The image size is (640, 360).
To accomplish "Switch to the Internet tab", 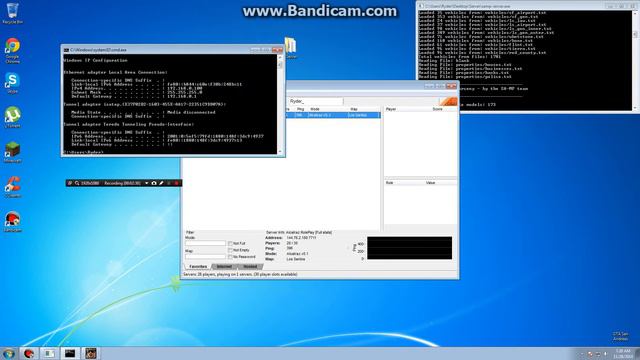I will 224,267.
